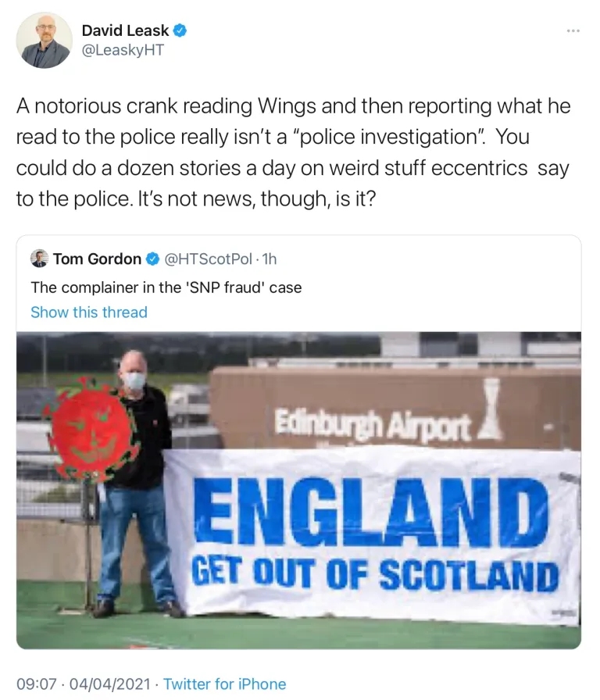The height and width of the screenshot is (700, 600).
Task: Open Tom Gordon's small avatar
Action: click(39, 259)
